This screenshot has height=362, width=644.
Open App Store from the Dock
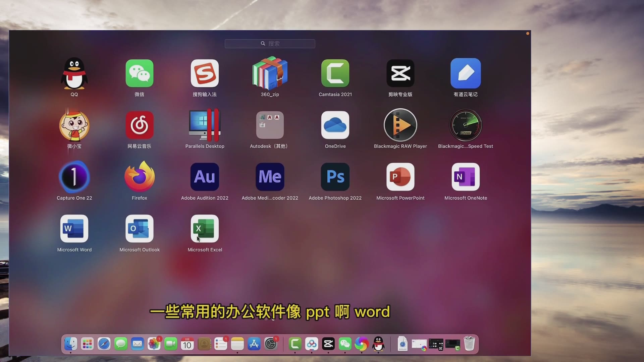point(254,344)
